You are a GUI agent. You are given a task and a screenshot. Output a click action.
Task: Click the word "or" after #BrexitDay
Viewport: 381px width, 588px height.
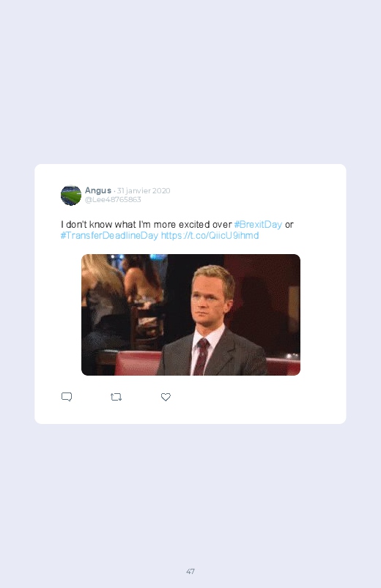click(x=289, y=225)
